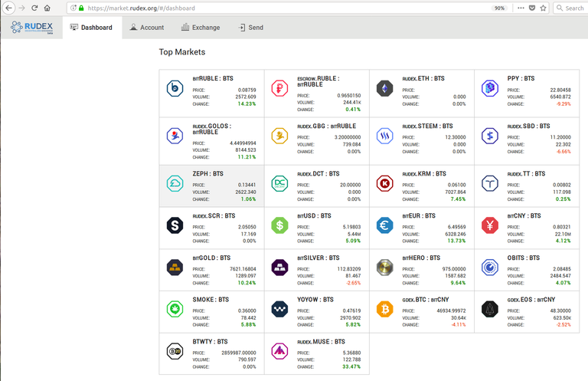The height and width of the screenshot is (381, 588).
Task: Click the RUDEX.GBG market icon
Action: [x=279, y=136]
